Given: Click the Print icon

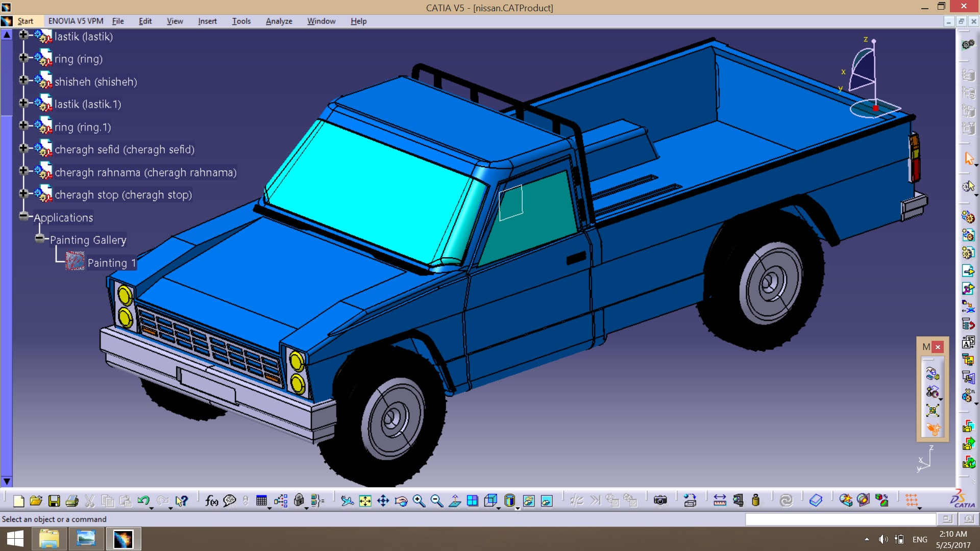Looking at the screenshot, I should pyautogui.click(x=72, y=501).
